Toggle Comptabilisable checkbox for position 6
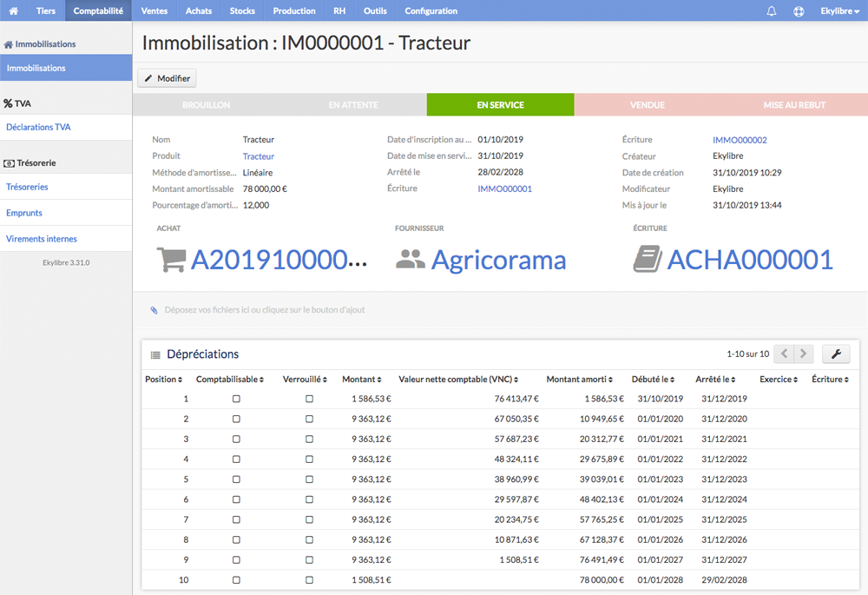 tap(236, 499)
